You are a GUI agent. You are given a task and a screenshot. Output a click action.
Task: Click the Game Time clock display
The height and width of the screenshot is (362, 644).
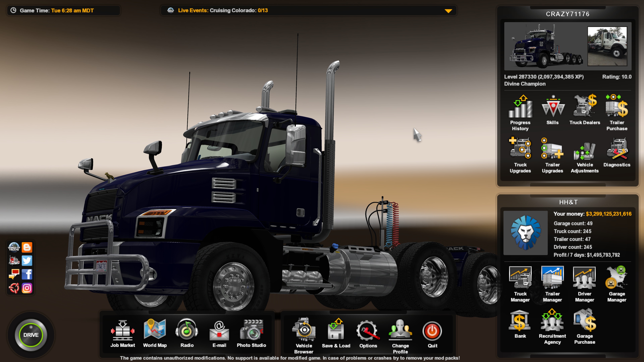pos(57,11)
